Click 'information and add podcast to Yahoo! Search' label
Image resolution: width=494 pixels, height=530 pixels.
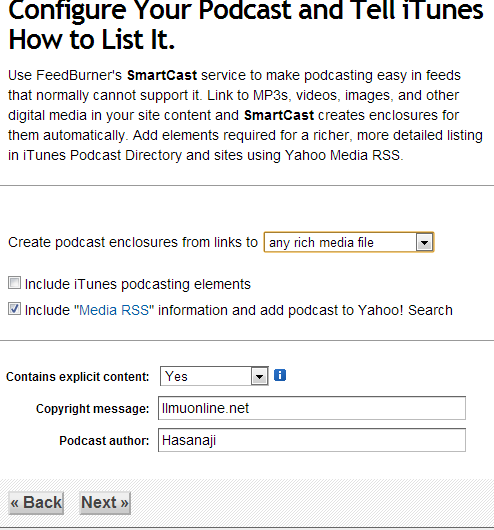(x=305, y=310)
